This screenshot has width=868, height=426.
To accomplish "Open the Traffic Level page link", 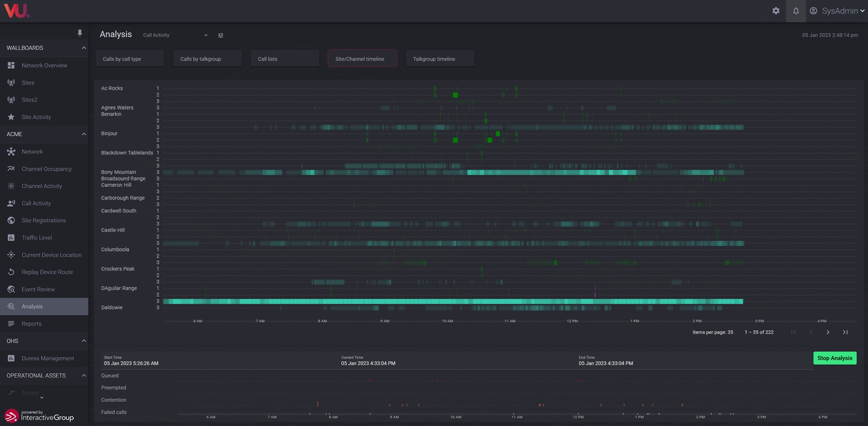I will pos(37,238).
